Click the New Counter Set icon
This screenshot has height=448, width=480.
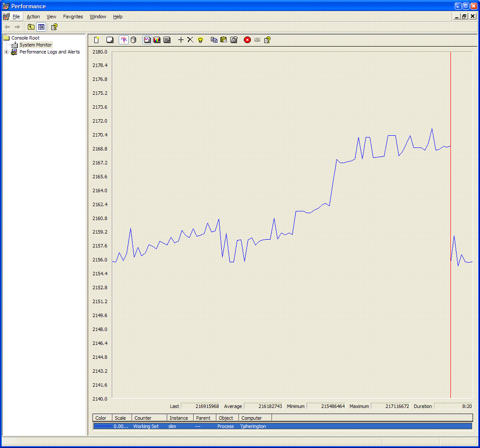click(97, 40)
